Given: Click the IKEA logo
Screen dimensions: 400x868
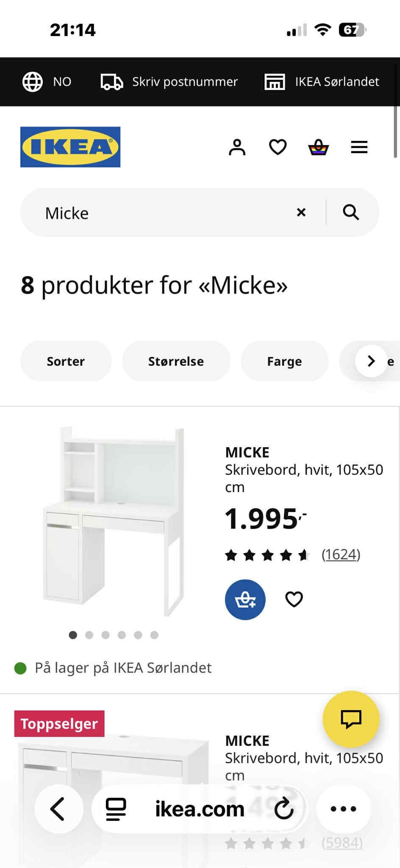Looking at the screenshot, I should pos(70,147).
